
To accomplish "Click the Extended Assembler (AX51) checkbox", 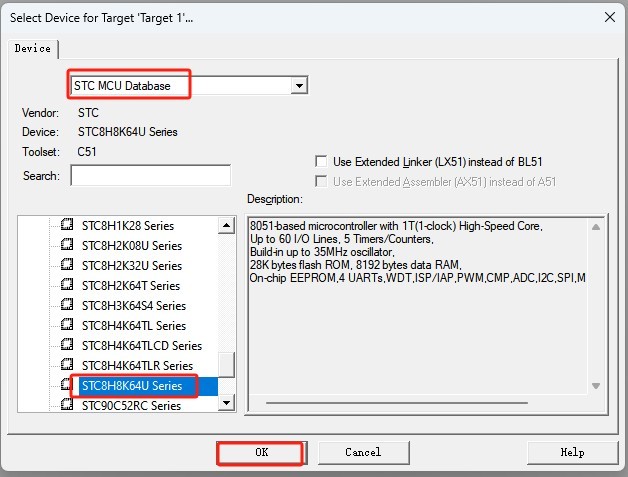I will pos(321,181).
